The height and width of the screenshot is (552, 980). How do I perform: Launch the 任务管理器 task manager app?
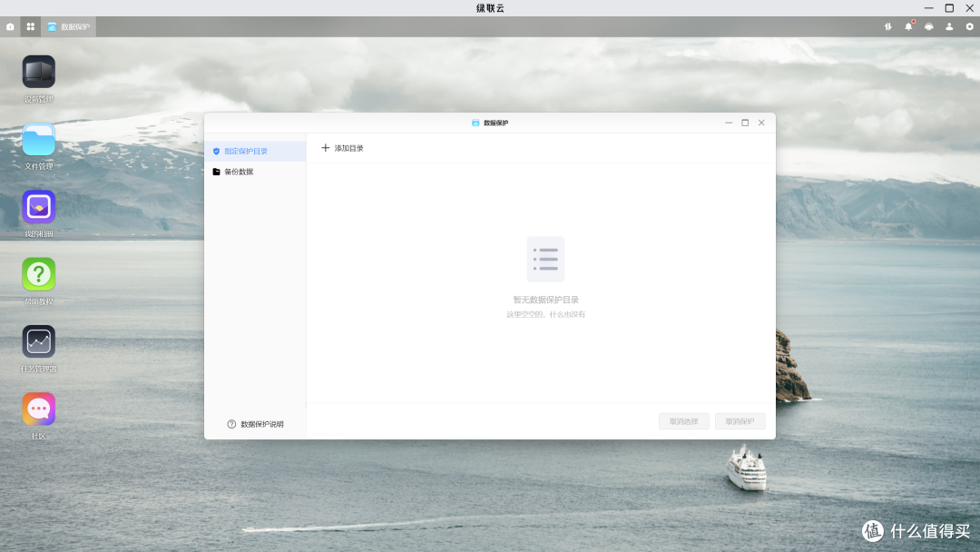click(39, 342)
